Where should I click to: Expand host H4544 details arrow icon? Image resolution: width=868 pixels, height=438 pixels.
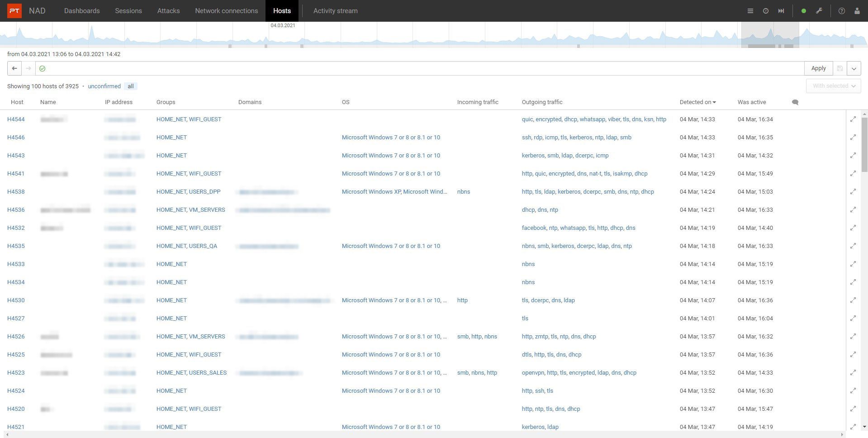pos(853,119)
